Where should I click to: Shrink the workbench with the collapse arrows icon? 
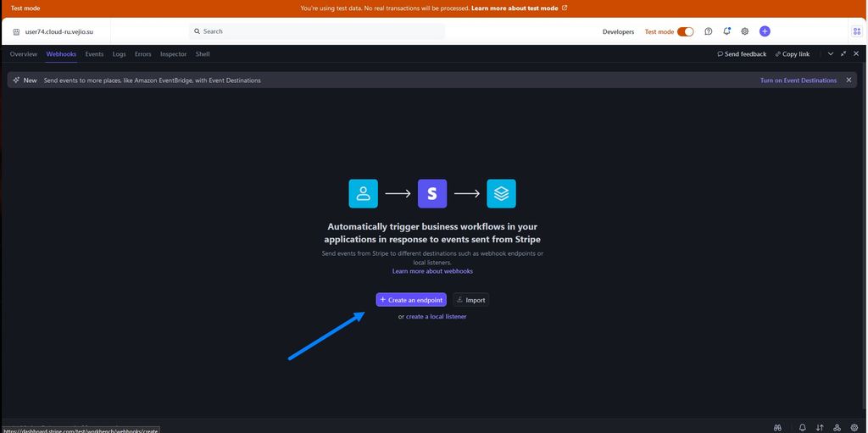click(843, 53)
